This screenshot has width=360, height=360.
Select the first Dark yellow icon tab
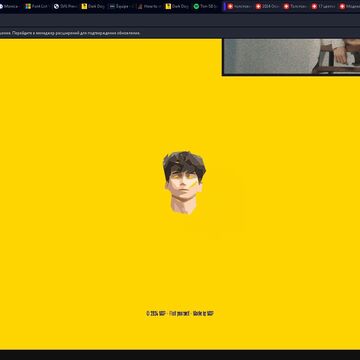93,6
